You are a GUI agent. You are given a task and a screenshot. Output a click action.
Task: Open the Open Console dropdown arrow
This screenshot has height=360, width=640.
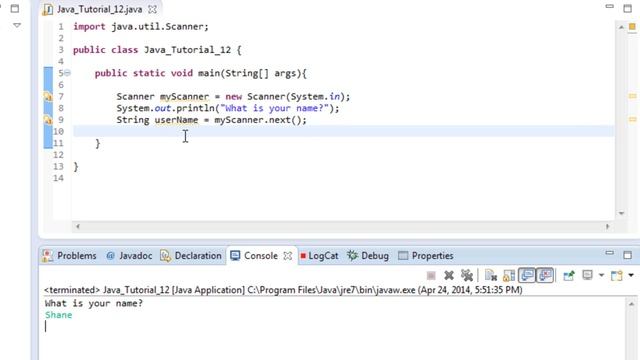[631, 276]
